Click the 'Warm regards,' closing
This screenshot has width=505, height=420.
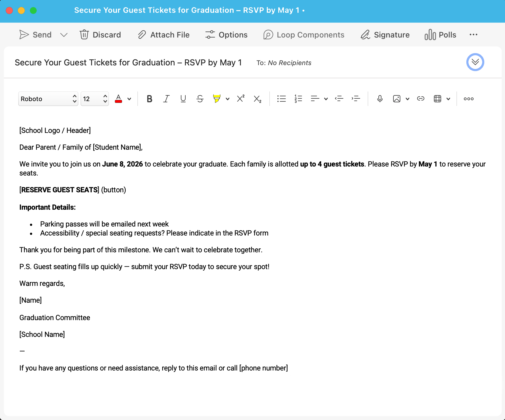pos(42,283)
